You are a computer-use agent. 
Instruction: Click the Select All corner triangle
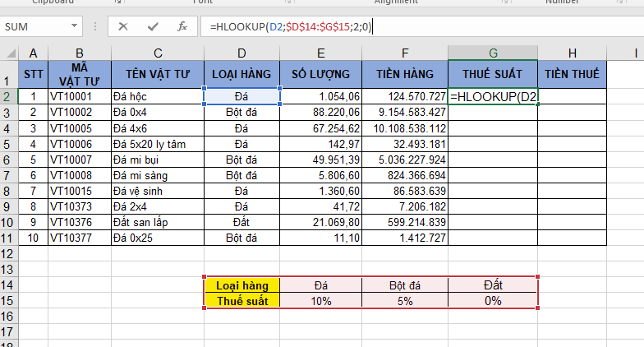(9, 53)
